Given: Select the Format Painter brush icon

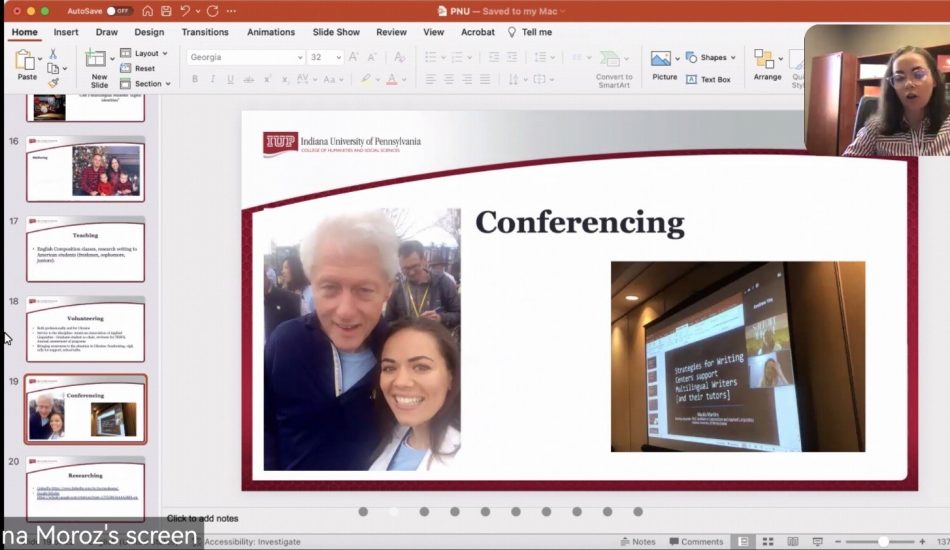Looking at the screenshot, I should click(x=53, y=83).
